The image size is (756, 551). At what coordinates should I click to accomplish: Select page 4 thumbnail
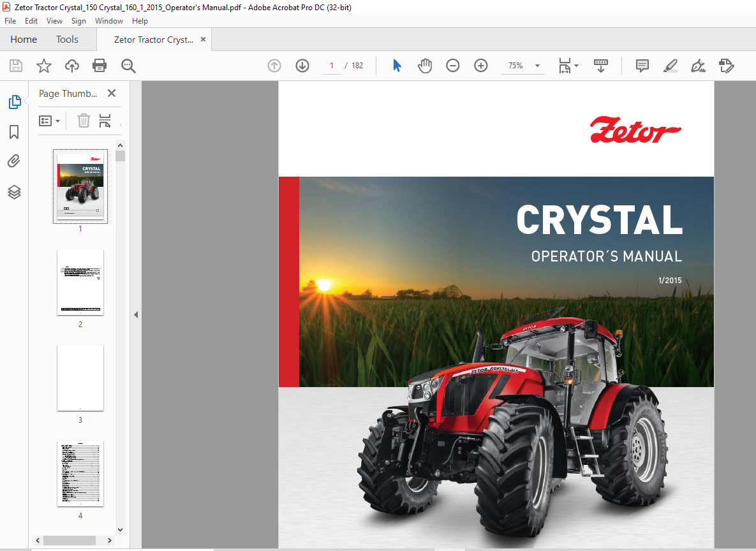click(x=80, y=473)
